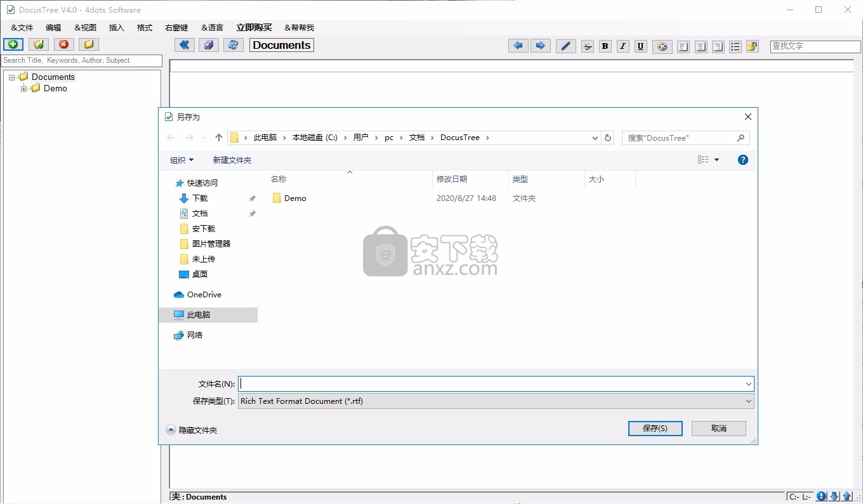863x504 pixels.
Task: Click 隐藏文件夹 to hide folders
Action: tap(192, 430)
